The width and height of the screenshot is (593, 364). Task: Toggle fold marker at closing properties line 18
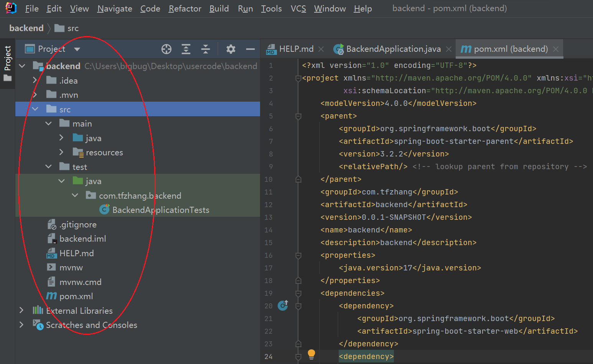298,280
